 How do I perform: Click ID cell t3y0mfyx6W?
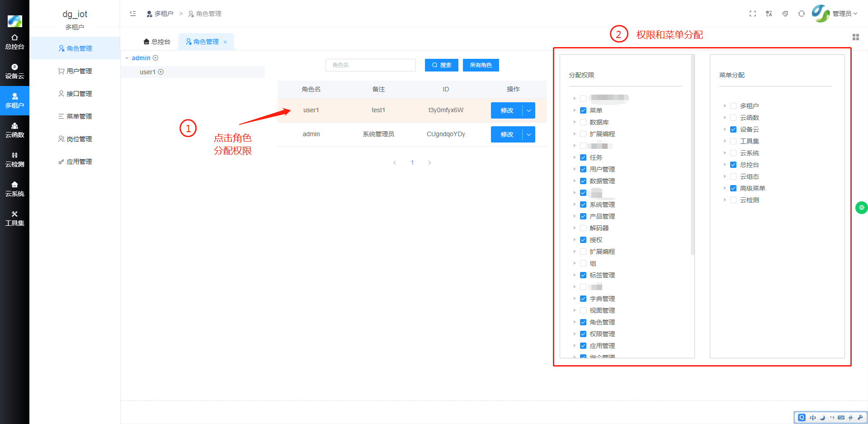click(446, 110)
